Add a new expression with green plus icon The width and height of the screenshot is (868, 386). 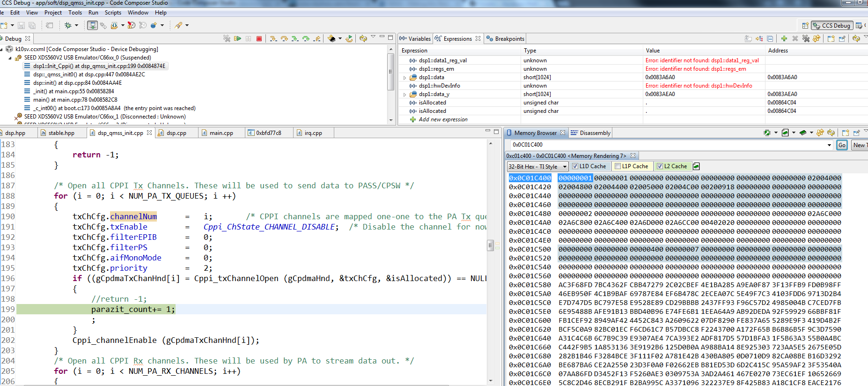[x=784, y=38]
